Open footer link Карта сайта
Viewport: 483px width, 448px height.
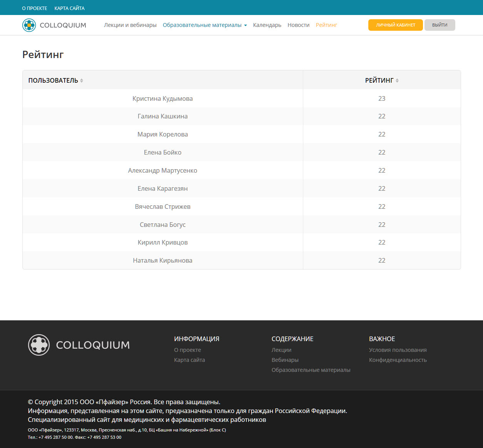(189, 360)
